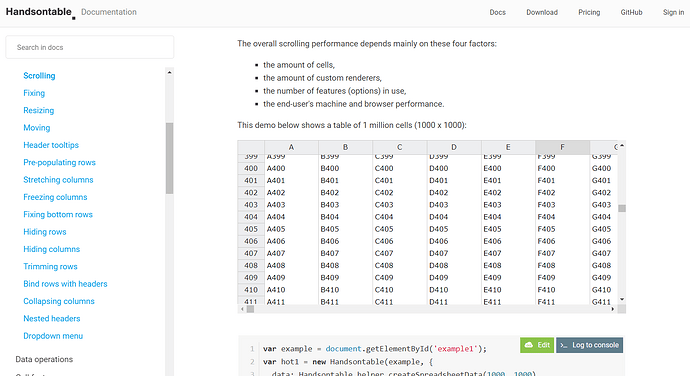Click the table's scroll up arrow
Viewport: 690px width, 376px height.
tap(622, 145)
